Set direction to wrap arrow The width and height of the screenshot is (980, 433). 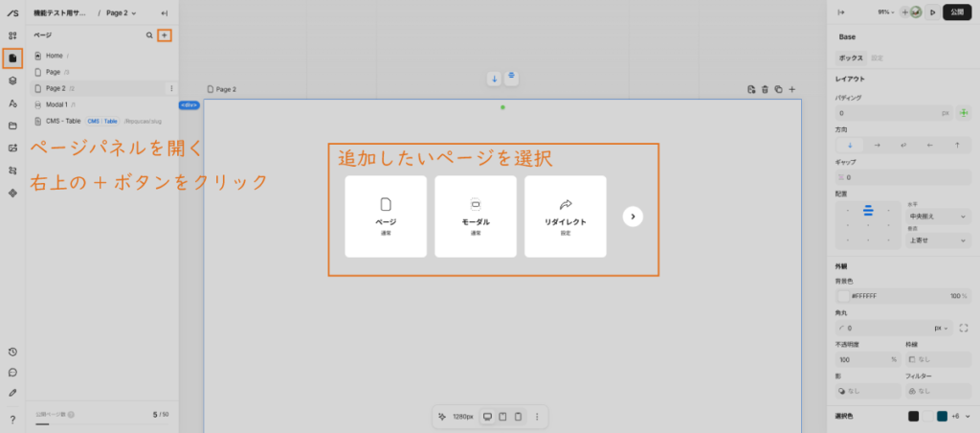[x=903, y=146]
